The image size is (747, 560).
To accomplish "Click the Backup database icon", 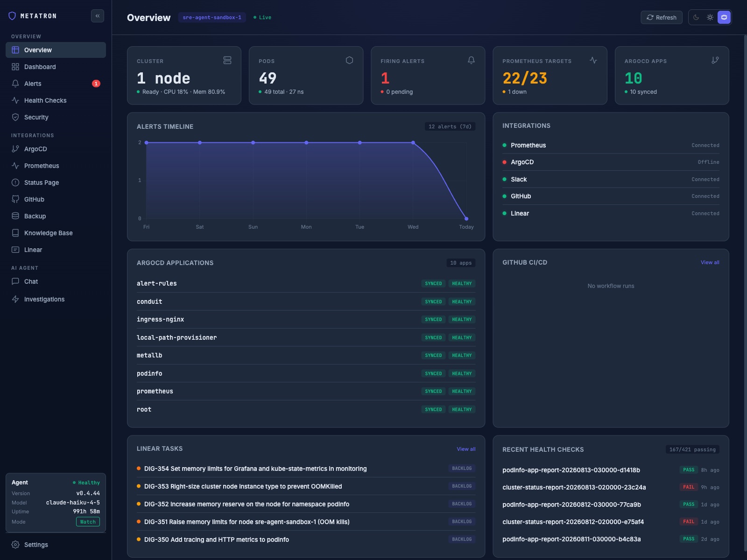I will [15, 216].
